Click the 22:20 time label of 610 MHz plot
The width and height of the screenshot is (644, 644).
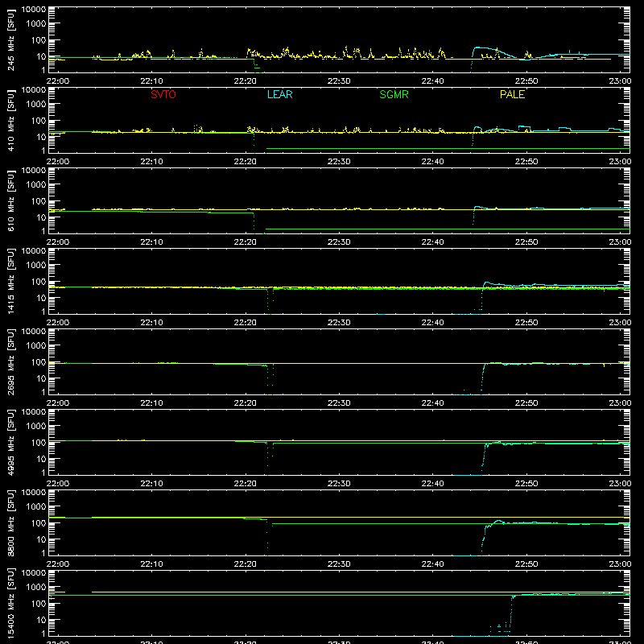pos(246,242)
